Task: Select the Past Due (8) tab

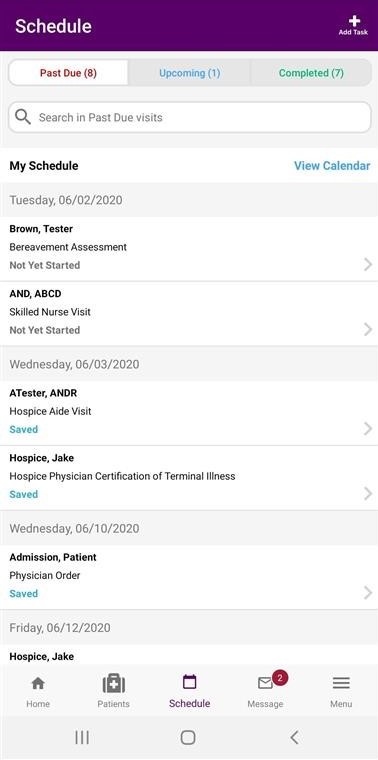Action: 68,73
